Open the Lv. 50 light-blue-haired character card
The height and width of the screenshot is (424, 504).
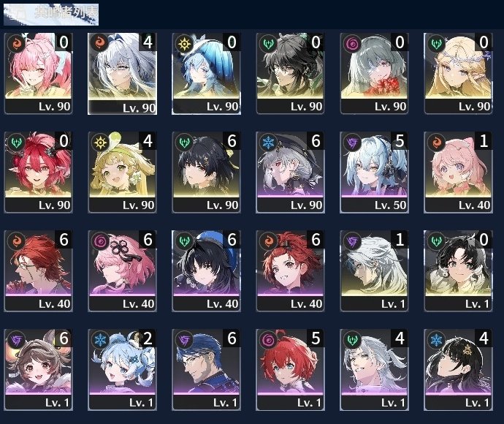pyautogui.click(x=375, y=172)
